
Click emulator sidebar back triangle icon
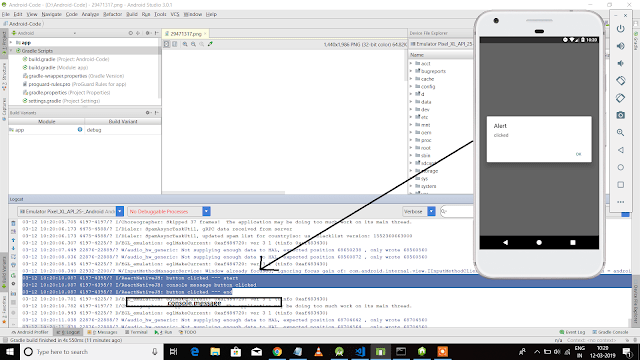[620, 150]
